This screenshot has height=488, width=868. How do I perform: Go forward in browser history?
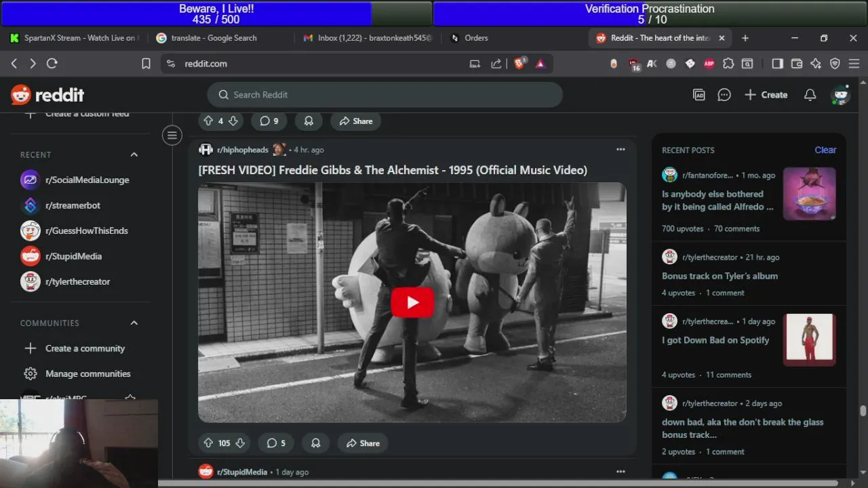(33, 64)
